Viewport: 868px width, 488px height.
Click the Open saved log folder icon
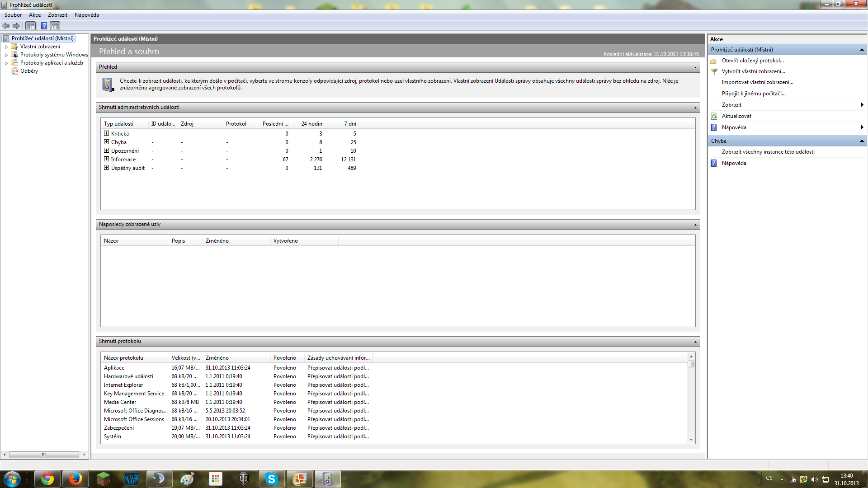click(x=714, y=61)
